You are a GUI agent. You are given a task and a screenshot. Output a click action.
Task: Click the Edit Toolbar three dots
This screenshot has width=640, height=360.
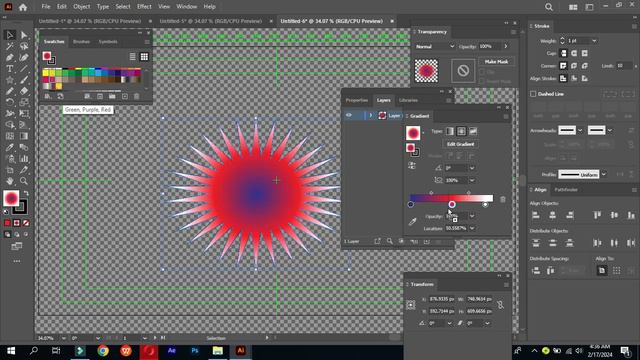coord(17,261)
